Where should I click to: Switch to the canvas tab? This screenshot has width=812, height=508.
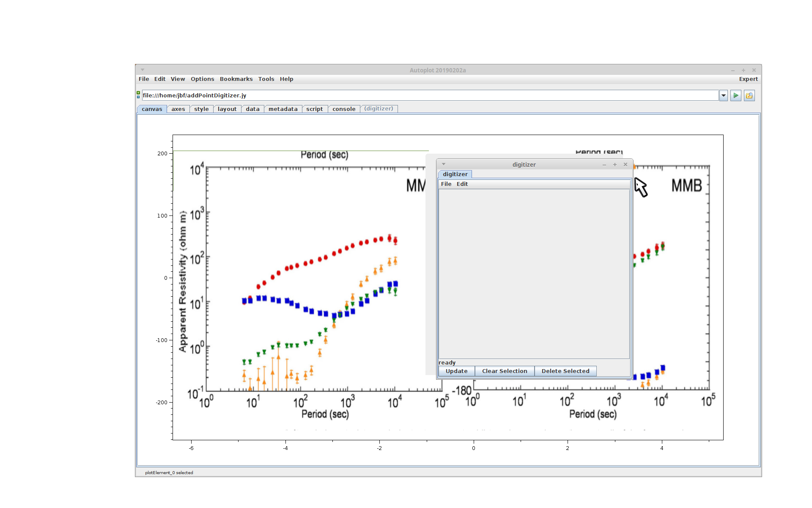[x=152, y=109]
